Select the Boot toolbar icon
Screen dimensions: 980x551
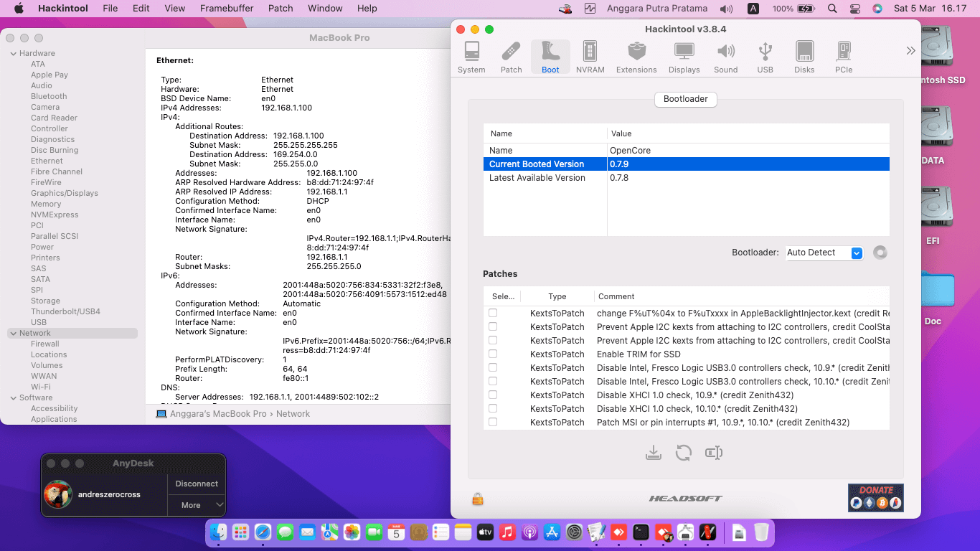point(550,57)
